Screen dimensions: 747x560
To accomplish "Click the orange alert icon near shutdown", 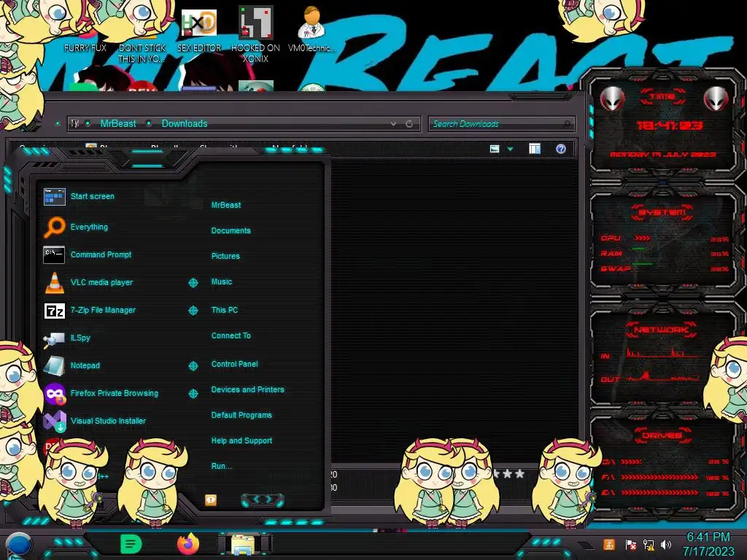I will tap(211, 499).
